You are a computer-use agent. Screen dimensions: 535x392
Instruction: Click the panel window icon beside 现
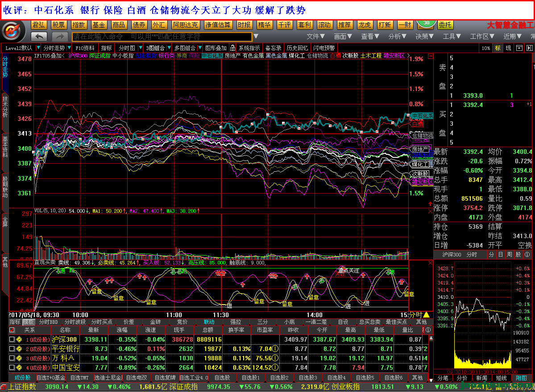(519, 48)
